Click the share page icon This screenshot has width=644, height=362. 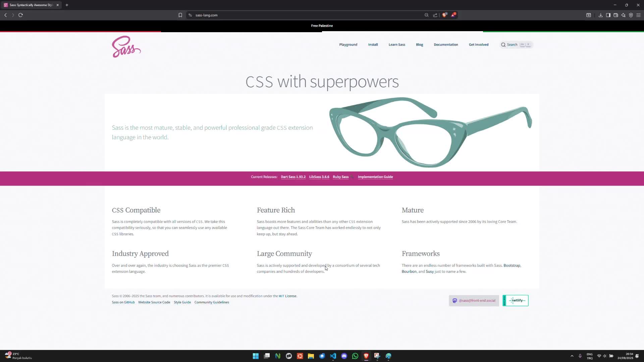click(435, 15)
